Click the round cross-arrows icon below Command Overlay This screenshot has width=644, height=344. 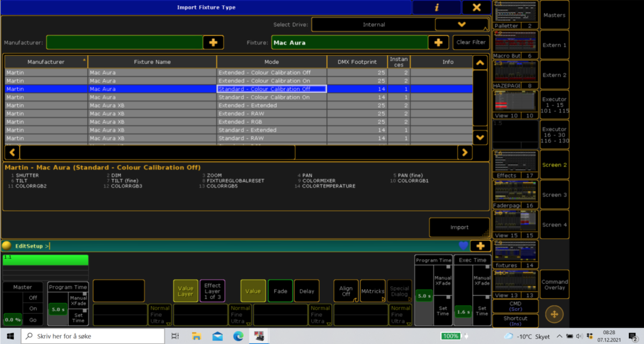554,313
